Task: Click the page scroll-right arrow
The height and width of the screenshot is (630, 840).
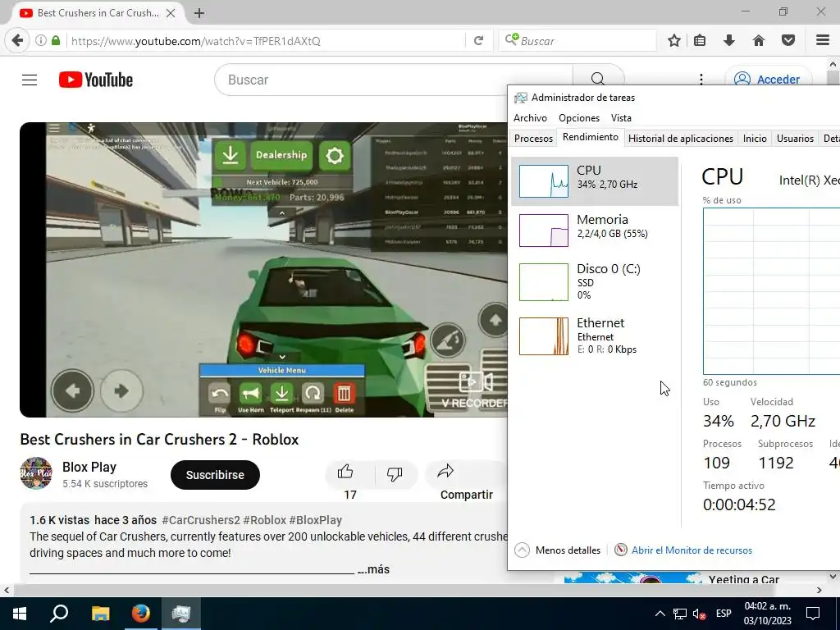Action: pyautogui.click(x=819, y=591)
